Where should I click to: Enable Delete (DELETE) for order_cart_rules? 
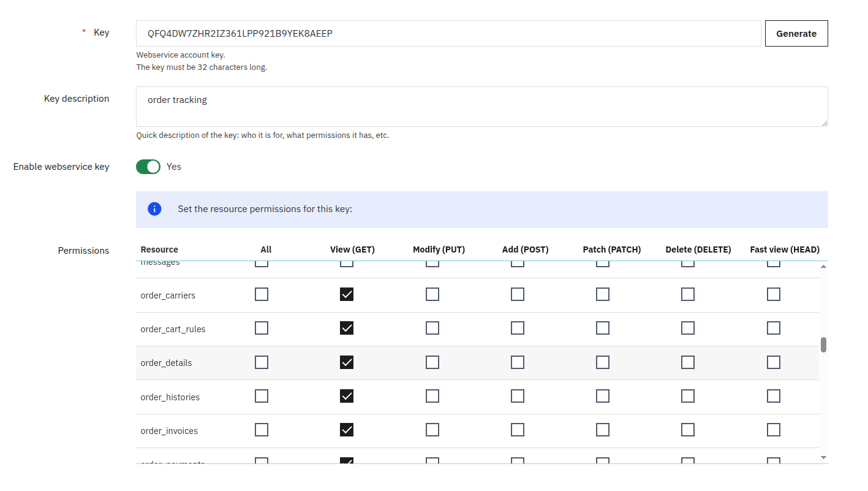pos(688,329)
